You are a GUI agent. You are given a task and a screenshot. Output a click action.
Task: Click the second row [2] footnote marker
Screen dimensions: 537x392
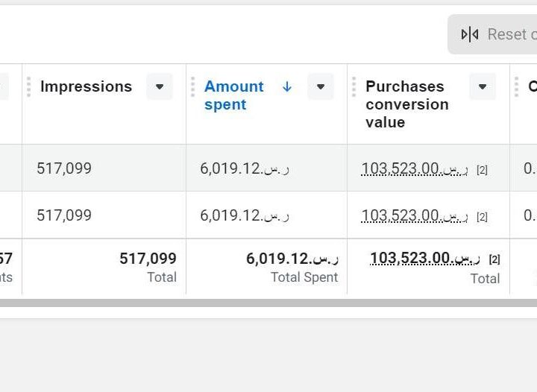pyautogui.click(x=482, y=217)
